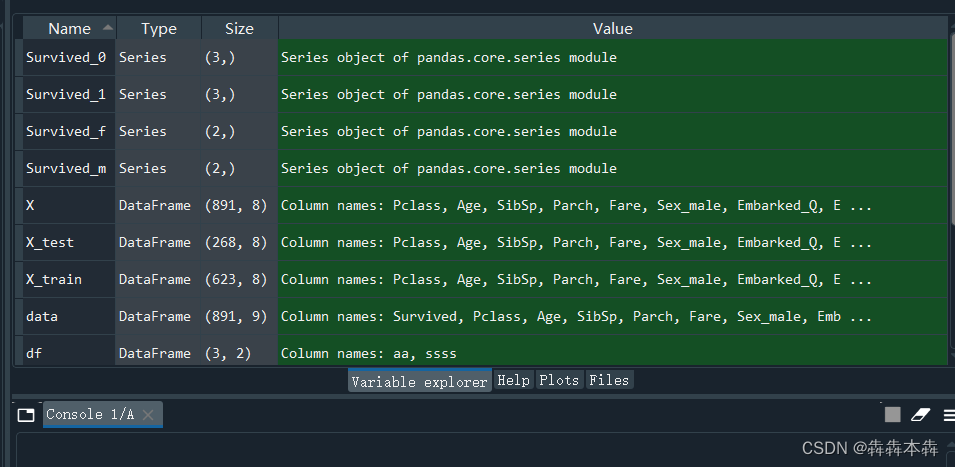Select the Variable explorer tab
This screenshot has height=467, width=955.
420,381
